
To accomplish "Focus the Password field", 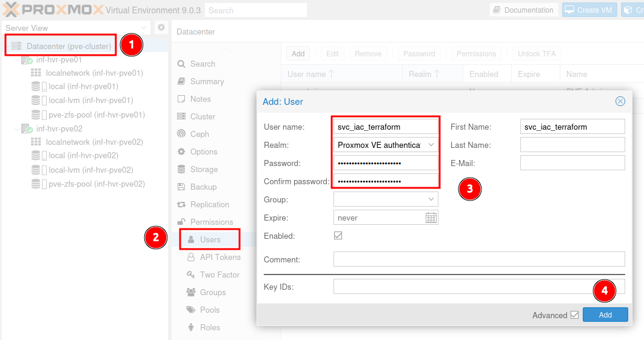I will pos(386,163).
